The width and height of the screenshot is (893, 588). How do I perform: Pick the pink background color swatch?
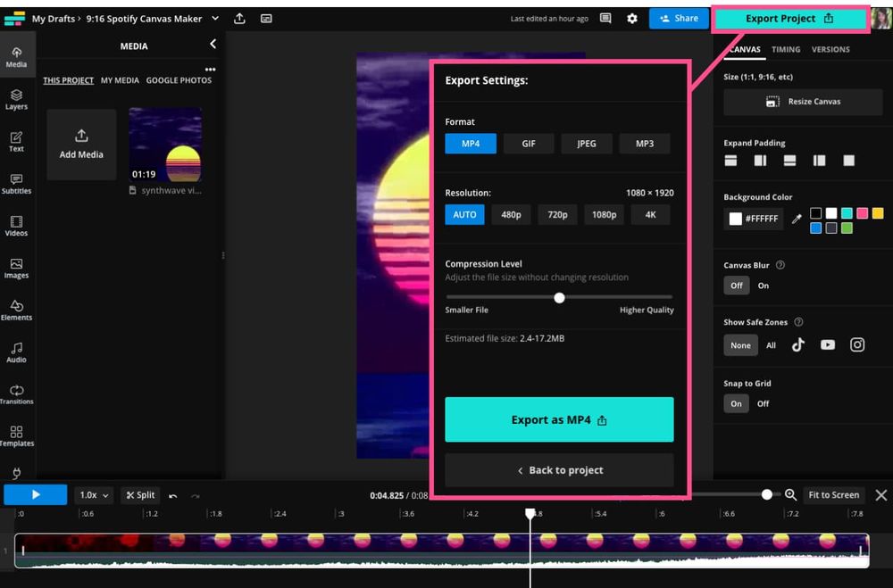[863, 213]
